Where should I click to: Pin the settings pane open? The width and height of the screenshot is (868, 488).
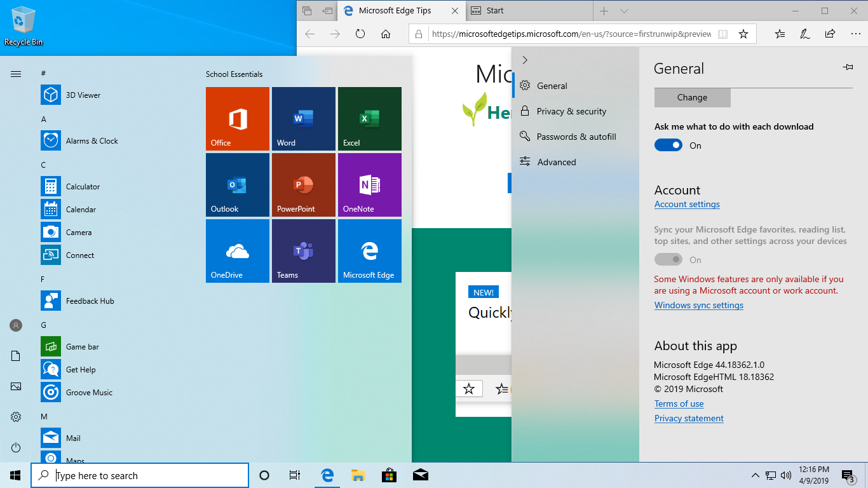click(x=848, y=67)
